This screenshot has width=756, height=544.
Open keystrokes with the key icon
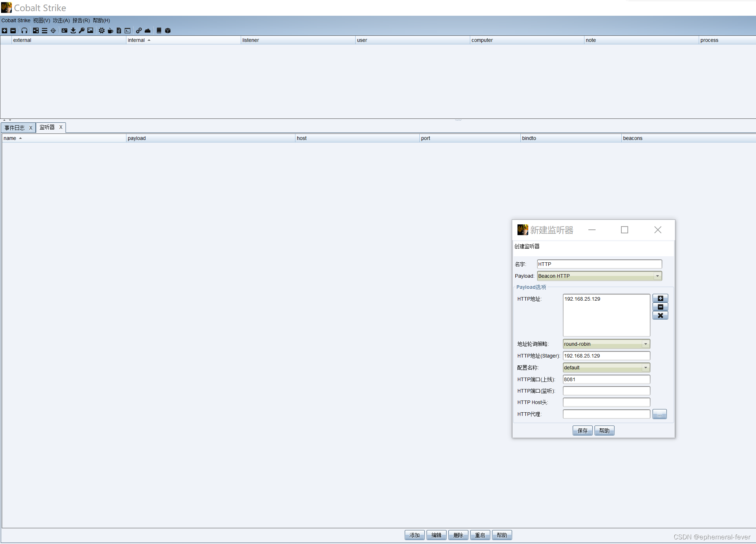coord(82,31)
